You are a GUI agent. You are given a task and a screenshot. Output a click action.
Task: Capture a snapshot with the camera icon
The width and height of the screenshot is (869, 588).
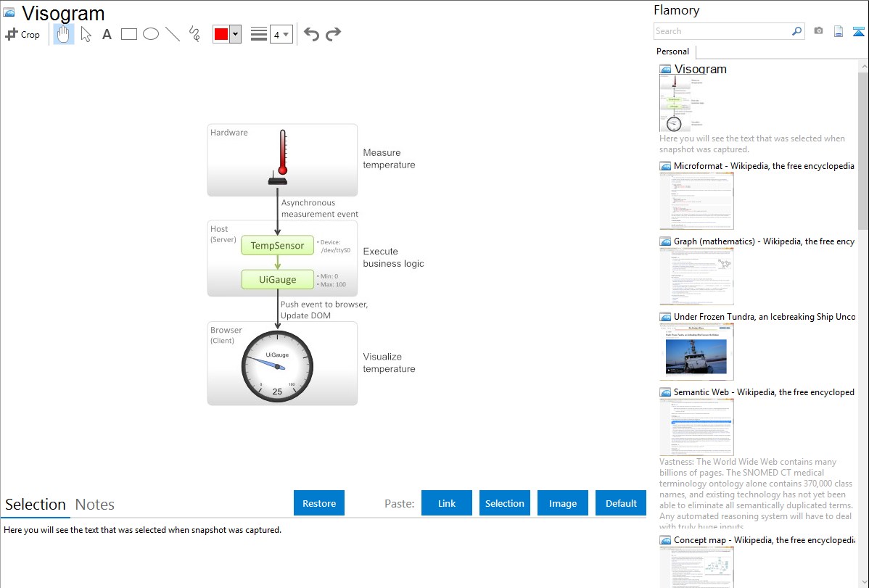point(818,31)
